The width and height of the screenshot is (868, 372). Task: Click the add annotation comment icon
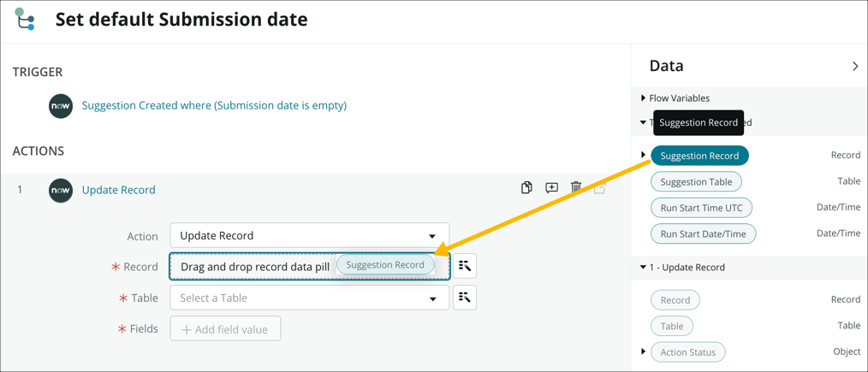pyautogui.click(x=551, y=188)
